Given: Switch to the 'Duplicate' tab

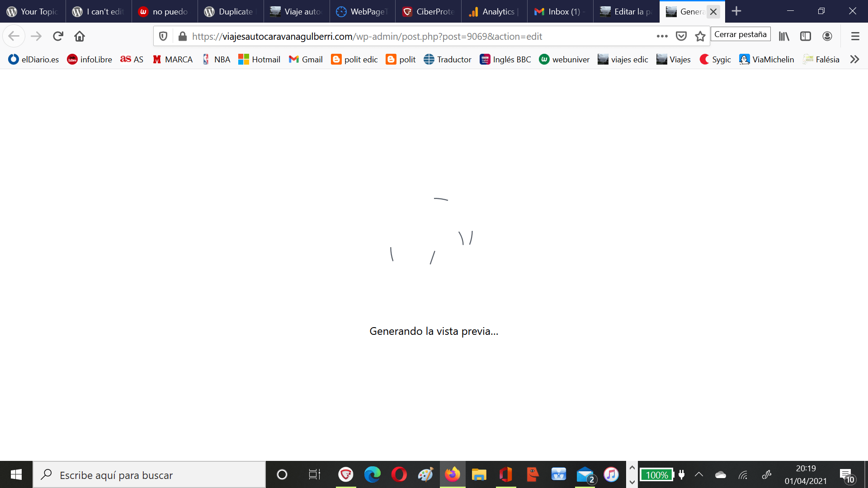Looking at the screenshot, I should 231,11.
